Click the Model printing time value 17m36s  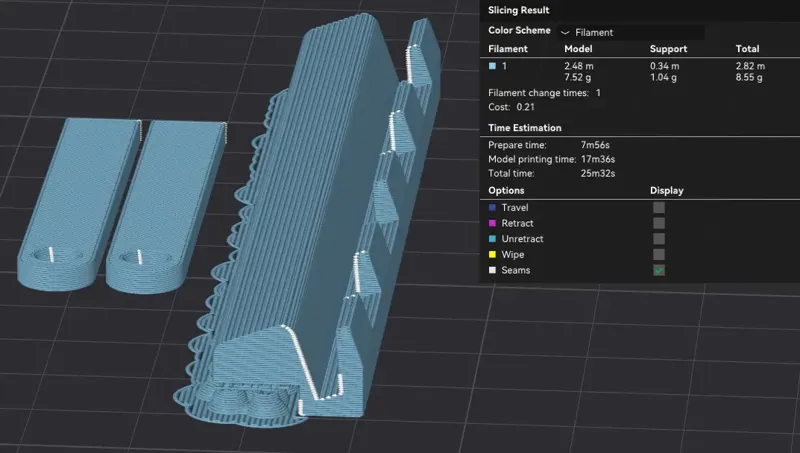tap(597, 159)
